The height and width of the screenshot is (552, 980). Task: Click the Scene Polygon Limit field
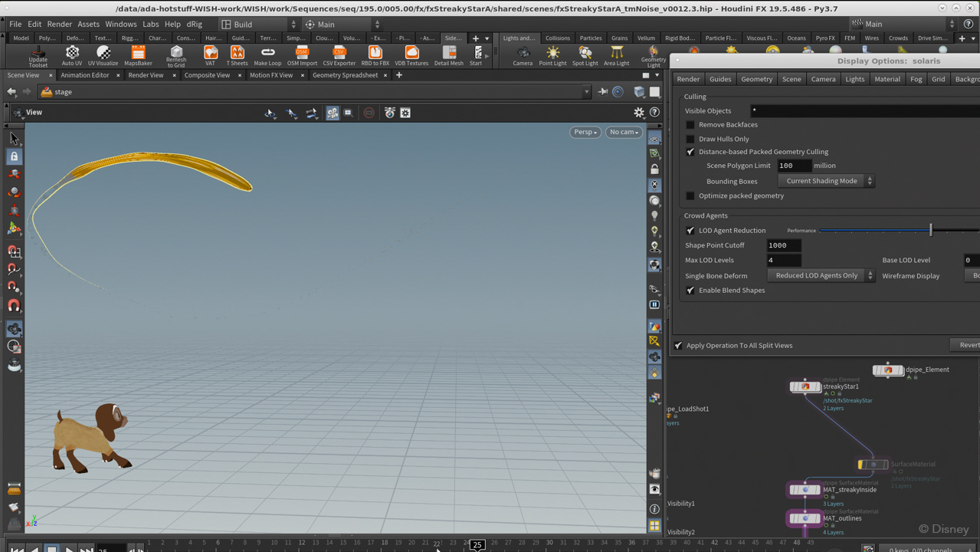[x=794, y=166]
